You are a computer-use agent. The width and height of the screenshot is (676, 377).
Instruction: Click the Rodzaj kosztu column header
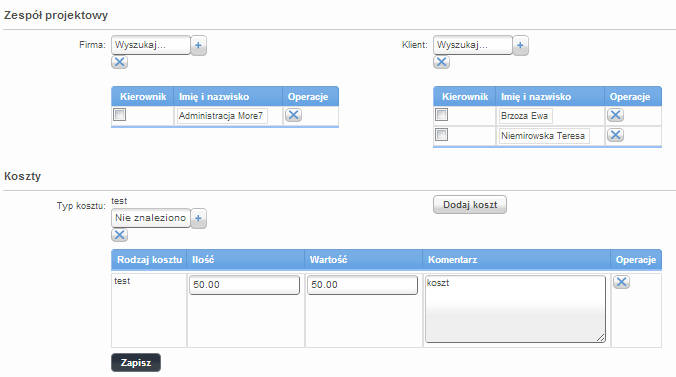(149, 260)
